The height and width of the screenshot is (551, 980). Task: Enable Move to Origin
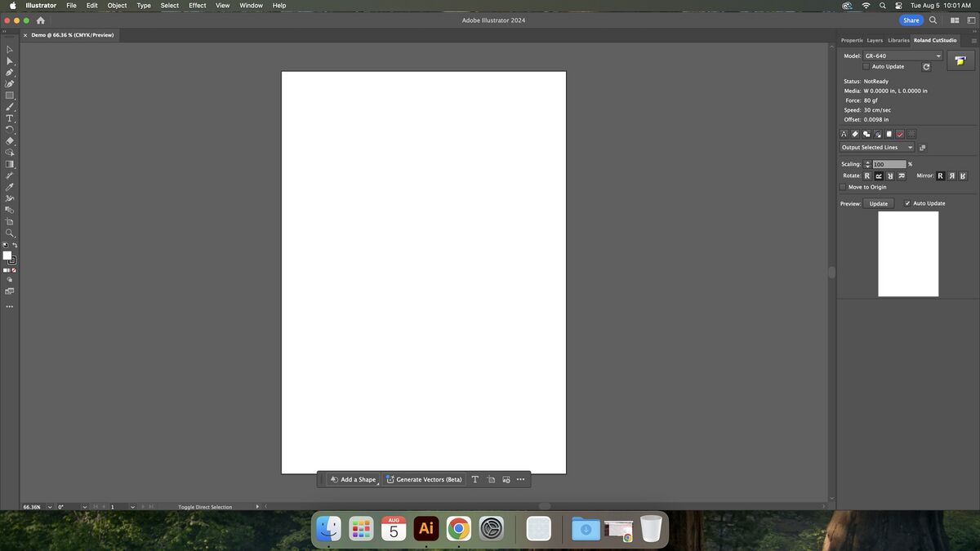tap(842, 187)
